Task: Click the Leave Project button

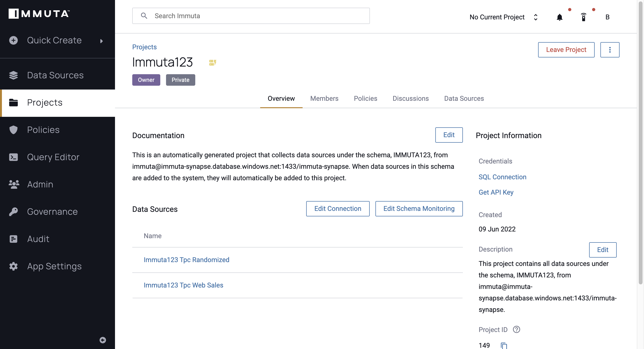Action: (566, 50)
